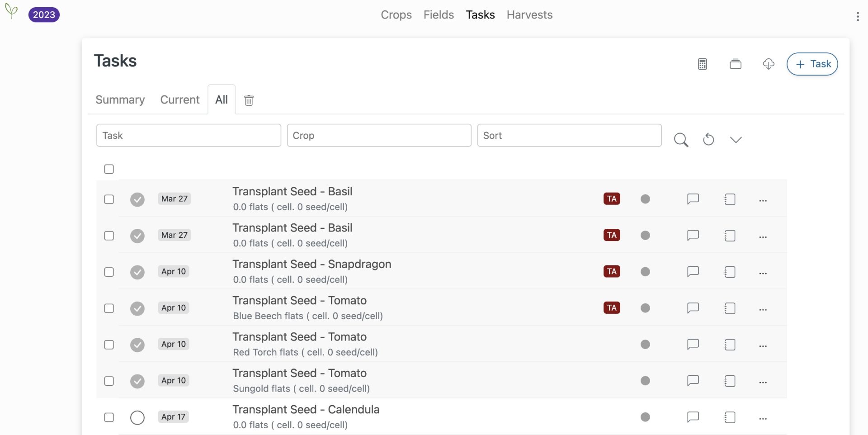This screenshot has height=435, width=868.
Task: Click into the Crop filter field
Action: coord(379,136)
